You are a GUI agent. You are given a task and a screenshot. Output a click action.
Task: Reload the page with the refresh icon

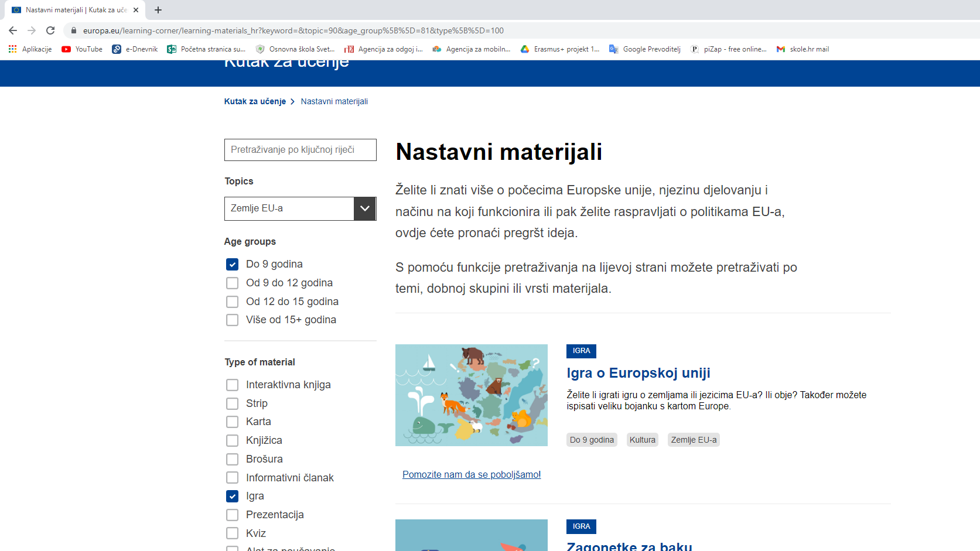pos(50,30)
